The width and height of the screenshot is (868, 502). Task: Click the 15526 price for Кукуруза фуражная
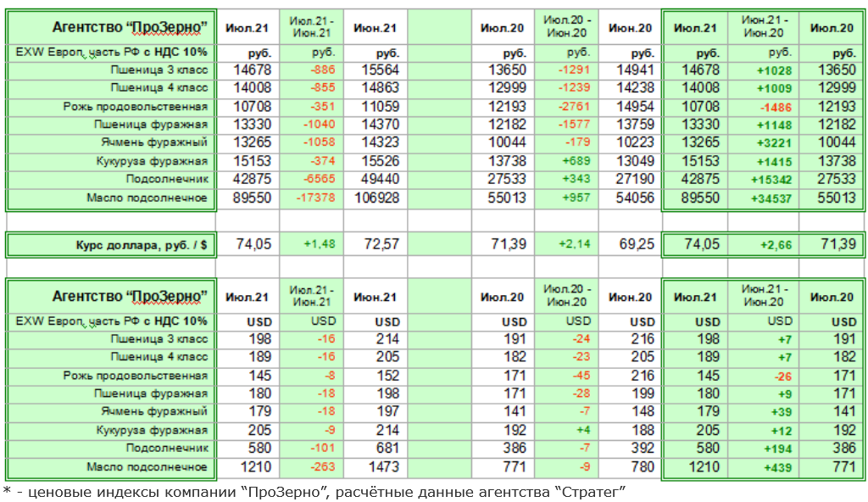(381, 161)
